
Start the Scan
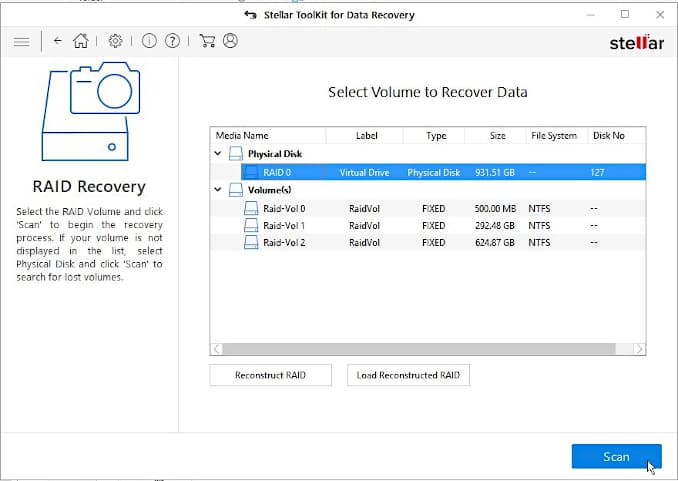click(x=617, y=456)
